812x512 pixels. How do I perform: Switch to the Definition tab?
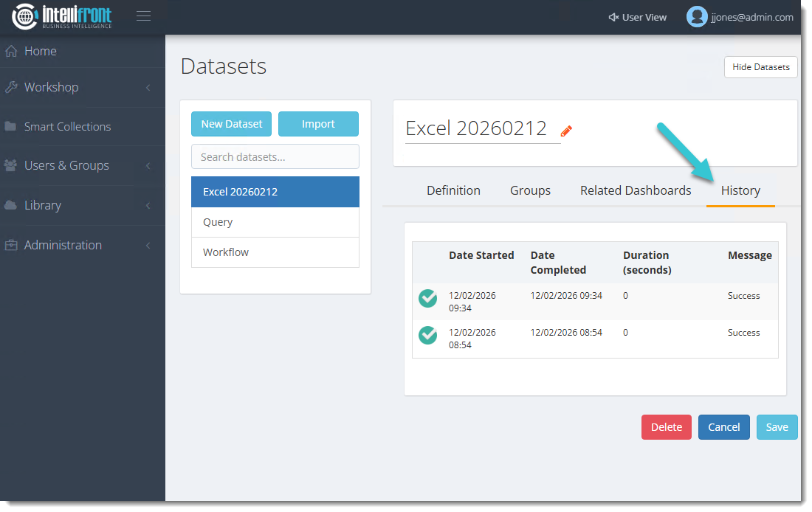[x=453, y=190]
